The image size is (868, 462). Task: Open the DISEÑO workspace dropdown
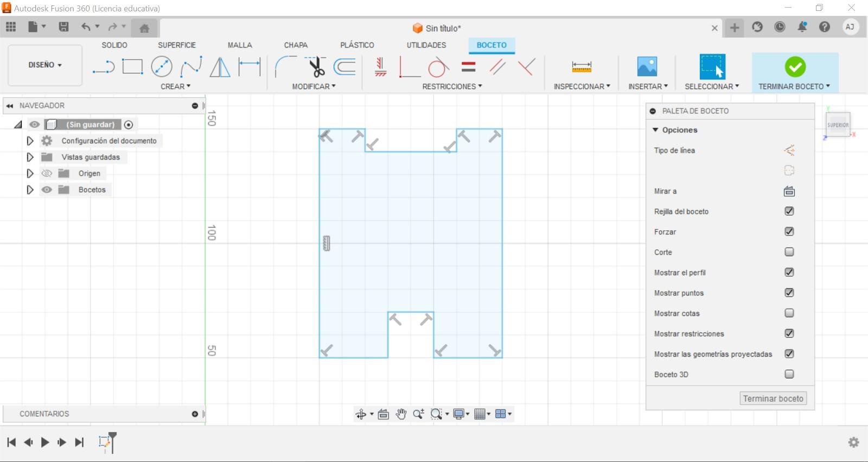click(x=45, y=65)
